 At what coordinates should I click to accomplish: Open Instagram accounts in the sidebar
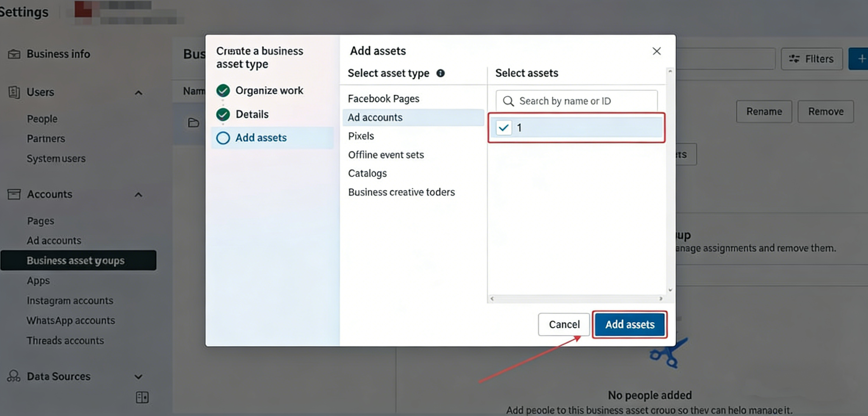click(70, 300)
